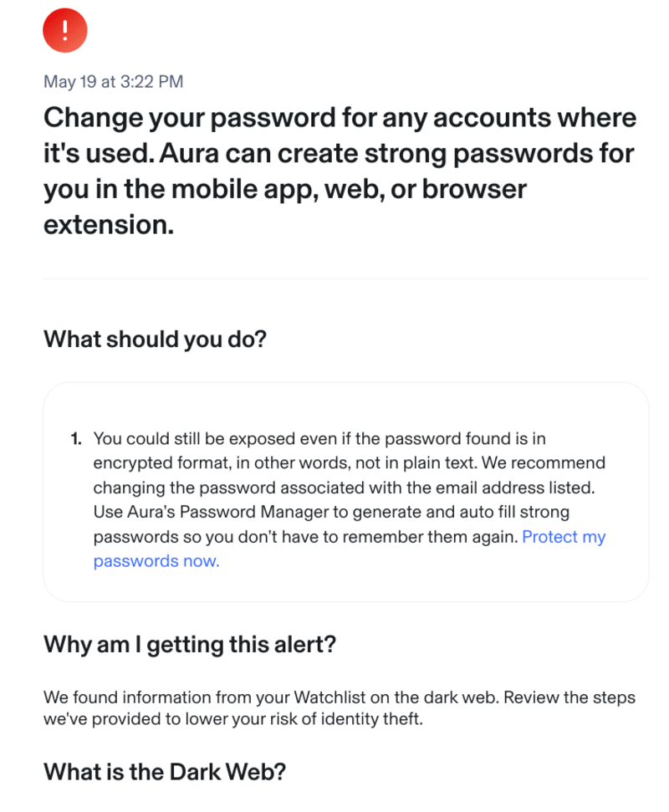The image size is (669, 812).
Task: Expand the Why am I getting this alert section
Action: pos(189,645)
